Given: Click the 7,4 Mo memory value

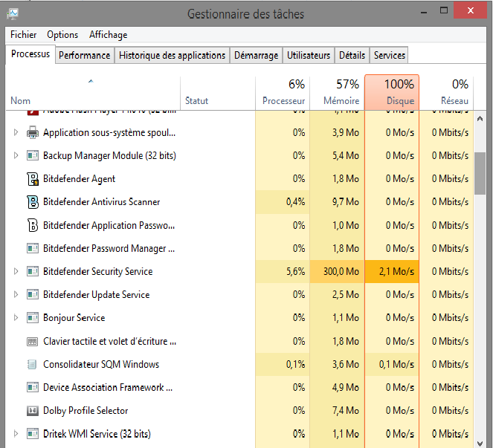Looking at the screenshot, I should [346, 411].
